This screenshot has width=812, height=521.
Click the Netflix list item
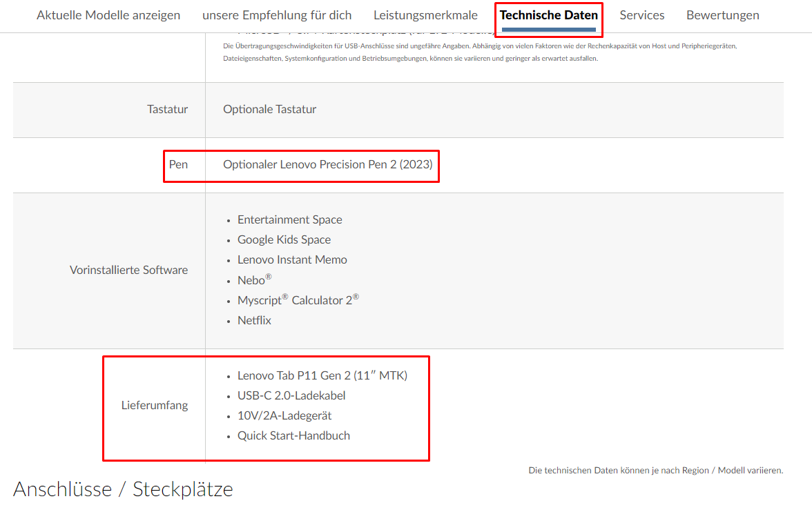254,320
